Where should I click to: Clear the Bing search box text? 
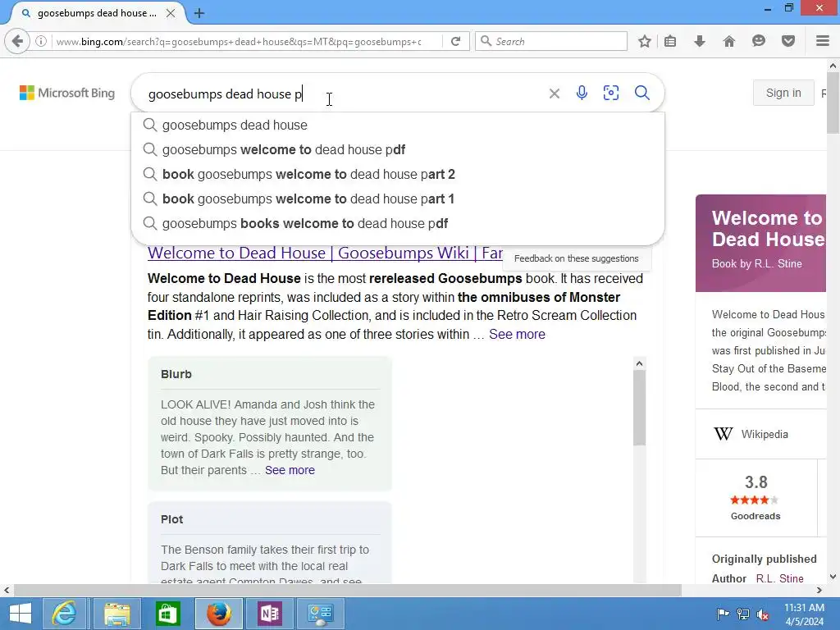pyautogui.click(x=555, y=94)
